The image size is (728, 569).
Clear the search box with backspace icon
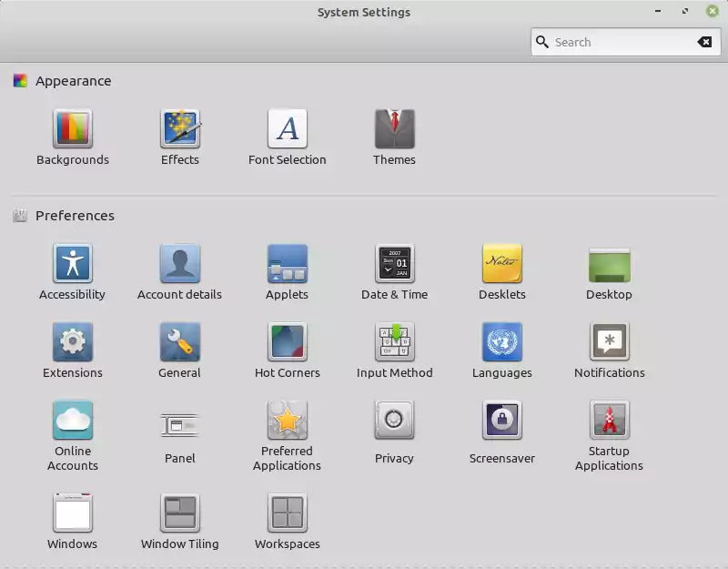click(x=704, y=42)
